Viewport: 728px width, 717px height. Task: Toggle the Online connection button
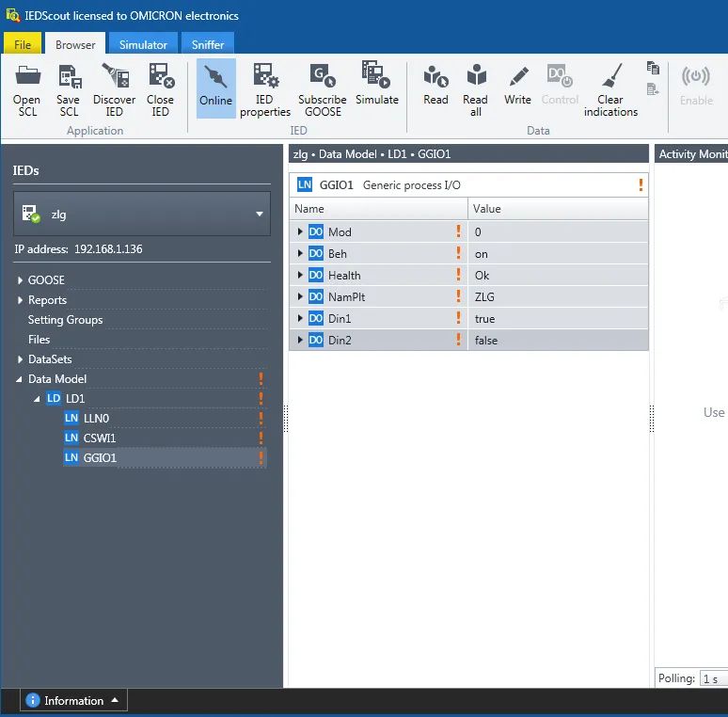(216, 88)
